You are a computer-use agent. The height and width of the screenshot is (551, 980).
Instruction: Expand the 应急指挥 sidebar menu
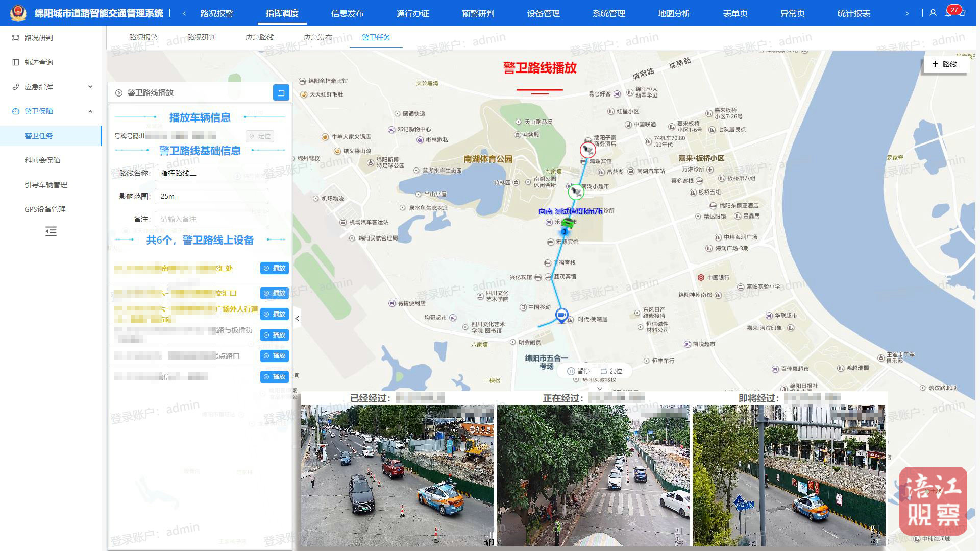51,87
